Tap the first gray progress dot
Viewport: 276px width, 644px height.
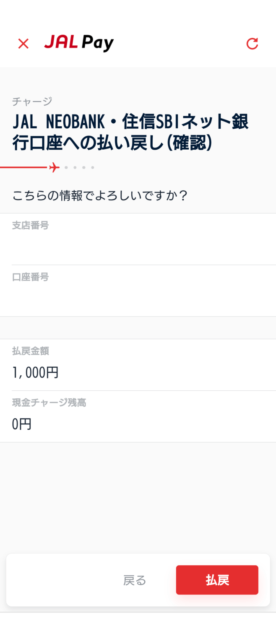click(66, 167)
